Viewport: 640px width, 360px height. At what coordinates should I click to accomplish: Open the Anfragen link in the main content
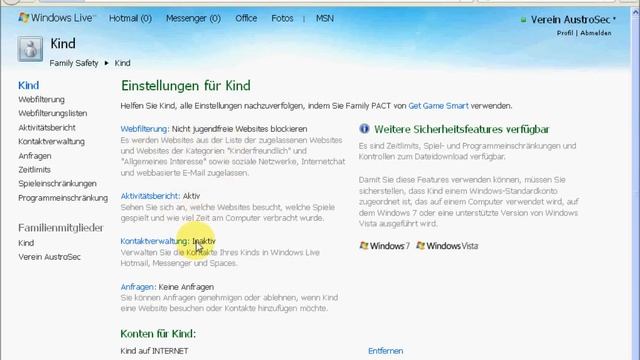[x=137, y=287]
